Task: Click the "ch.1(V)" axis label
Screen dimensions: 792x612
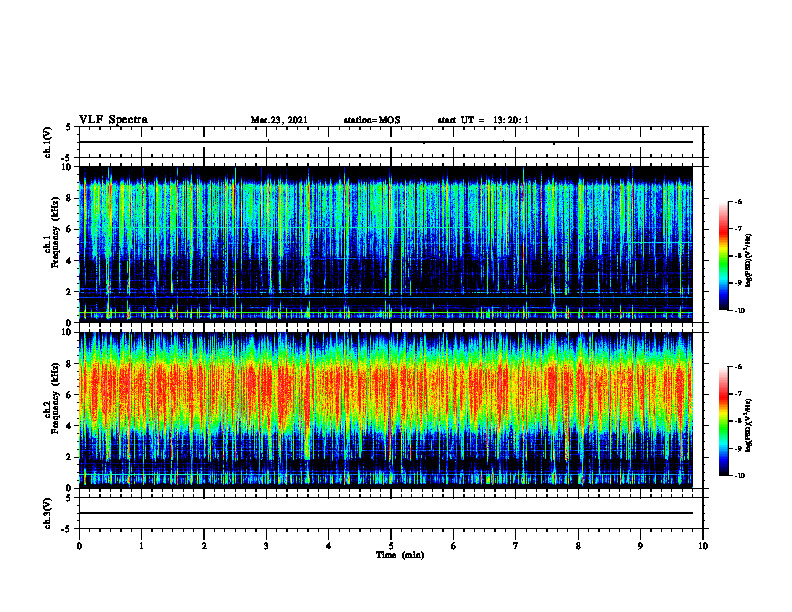Action: pyautogui.click(x=47, y=142)
